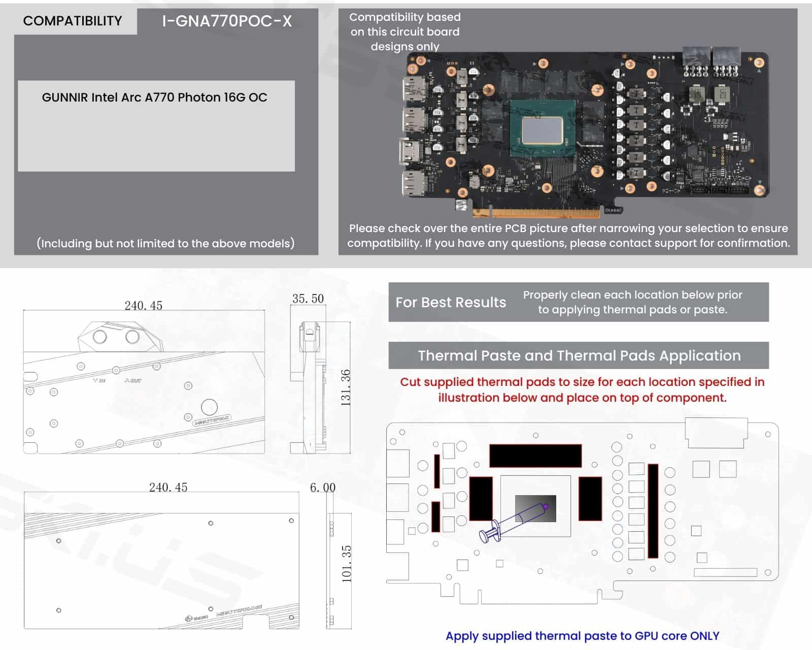
Task: Click the thermal paste syringe icon
Action: point(513,523)
